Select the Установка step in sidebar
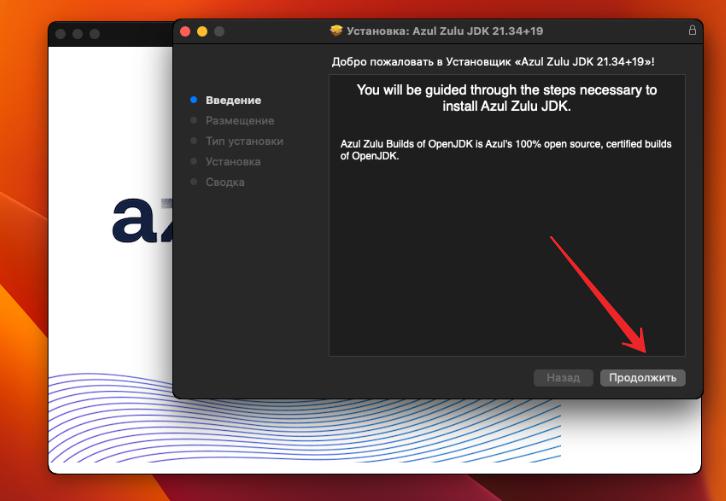This screenshot has width=726, height=501. click(233, 162)
